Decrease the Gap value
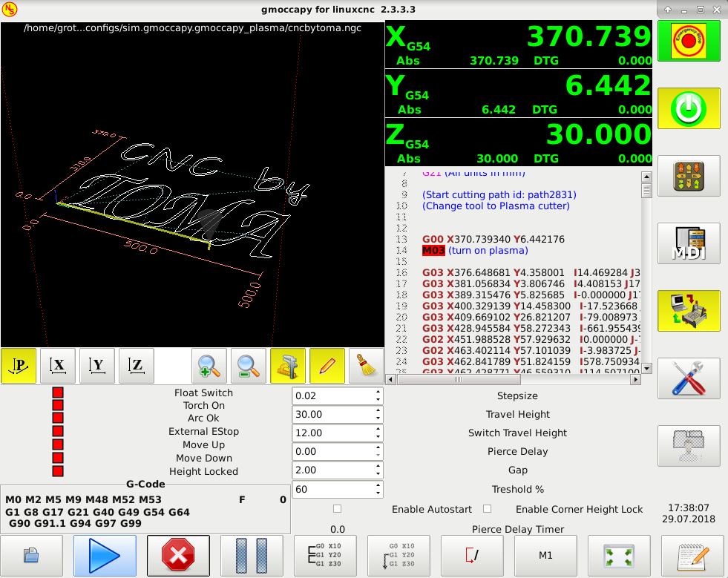The image size is (728, 578). point(378,474)
